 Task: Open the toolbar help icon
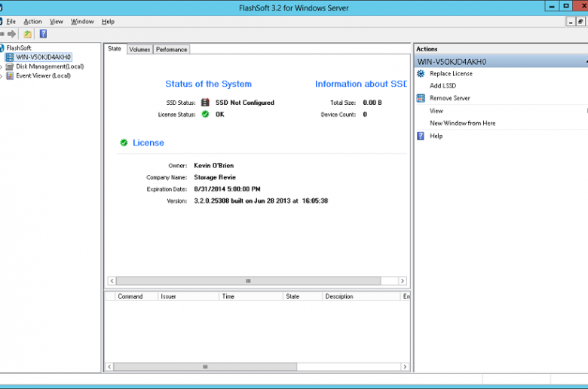coord(43,34)
